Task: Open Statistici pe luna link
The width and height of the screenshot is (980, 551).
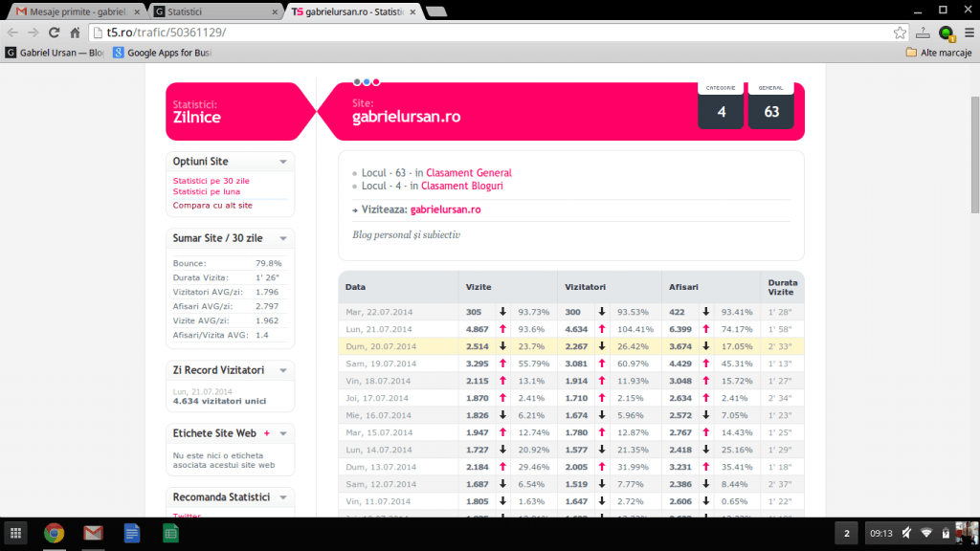Action: [207, 191]
